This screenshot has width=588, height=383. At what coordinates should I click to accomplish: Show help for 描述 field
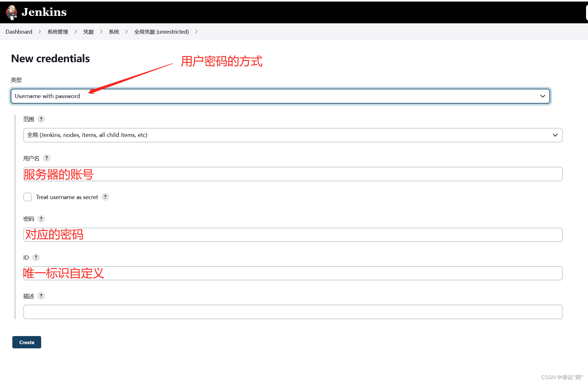(x=41, y=296)
